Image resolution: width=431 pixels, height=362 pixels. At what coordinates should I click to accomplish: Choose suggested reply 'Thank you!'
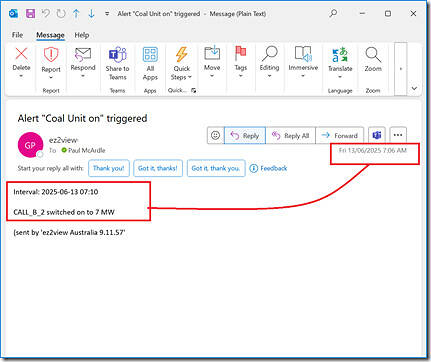click(x=109, y=168)
